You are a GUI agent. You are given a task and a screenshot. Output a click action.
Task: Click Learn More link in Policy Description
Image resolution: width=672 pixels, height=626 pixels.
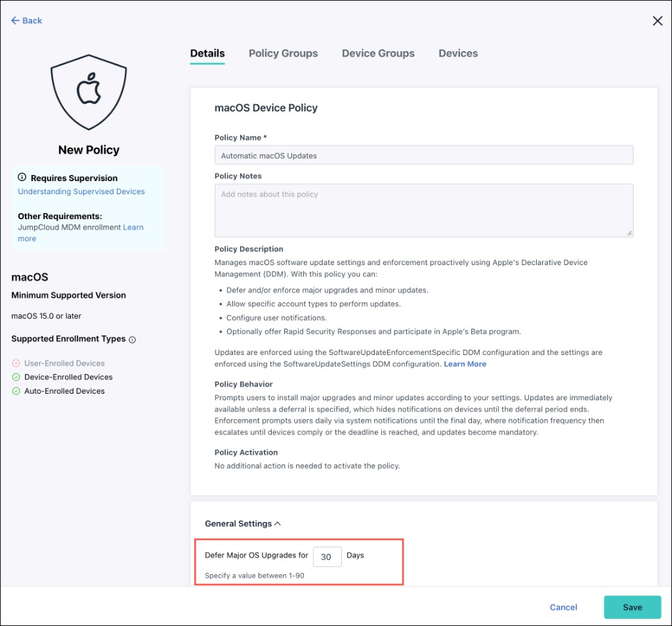[465, 364]
